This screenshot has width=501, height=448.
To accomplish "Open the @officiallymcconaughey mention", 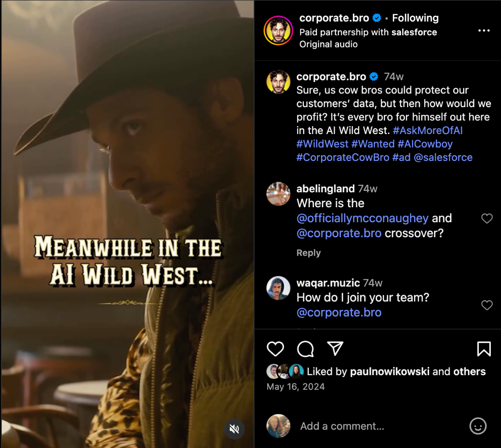I will [x=363, y=218].
